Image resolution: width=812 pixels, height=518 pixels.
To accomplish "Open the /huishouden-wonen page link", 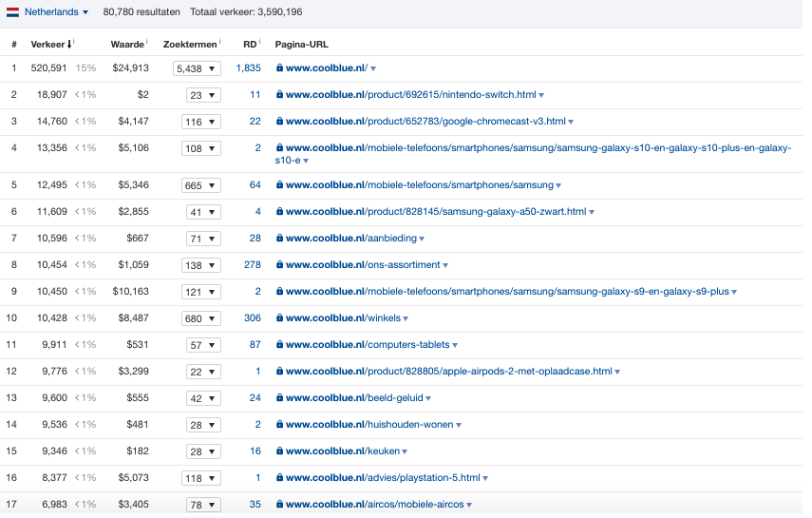I will [x=369, y=424].
